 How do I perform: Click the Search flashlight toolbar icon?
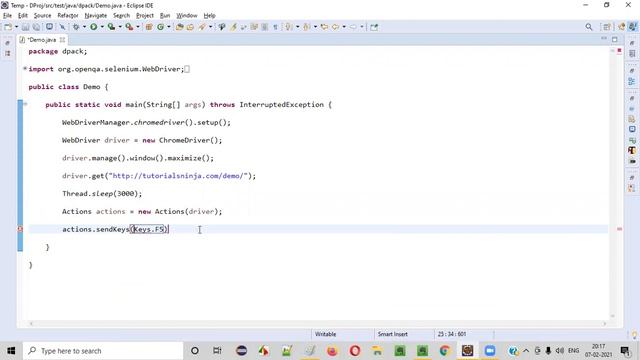[202, 27]
